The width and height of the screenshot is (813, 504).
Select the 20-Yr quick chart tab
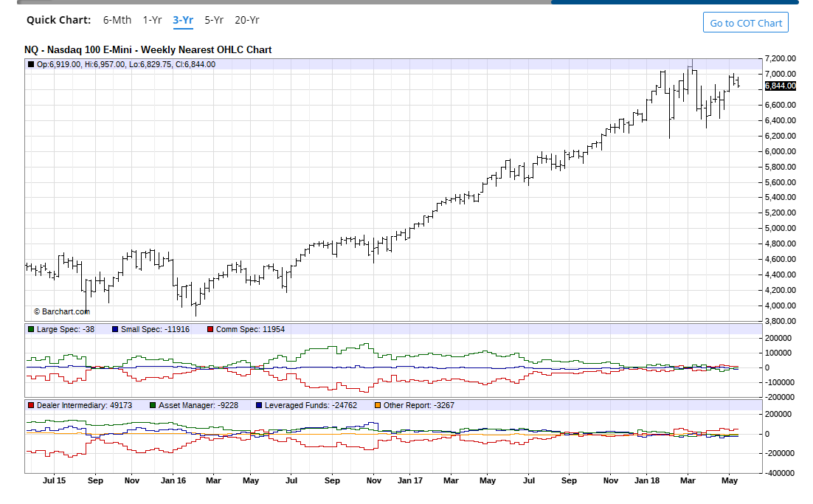click(x=247, y=20)
